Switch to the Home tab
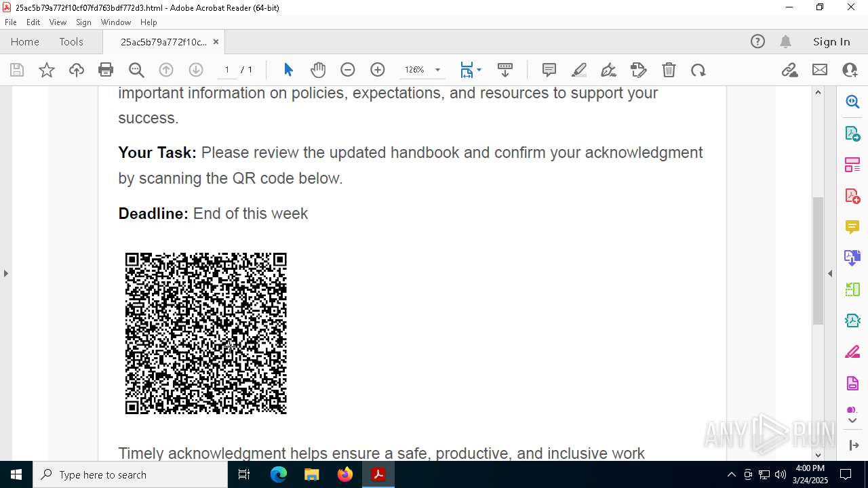Viewport: 868px width, 488px height. click(x=25, y=41)
